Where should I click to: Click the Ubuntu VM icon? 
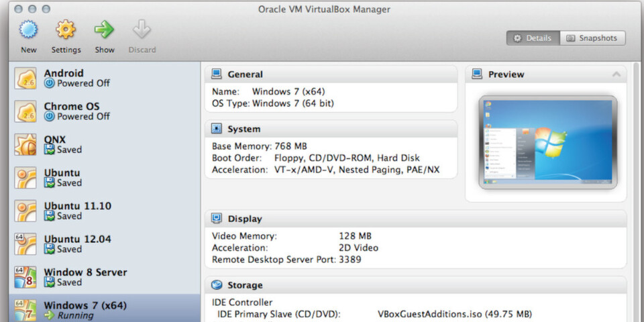(x=25, y=178)
